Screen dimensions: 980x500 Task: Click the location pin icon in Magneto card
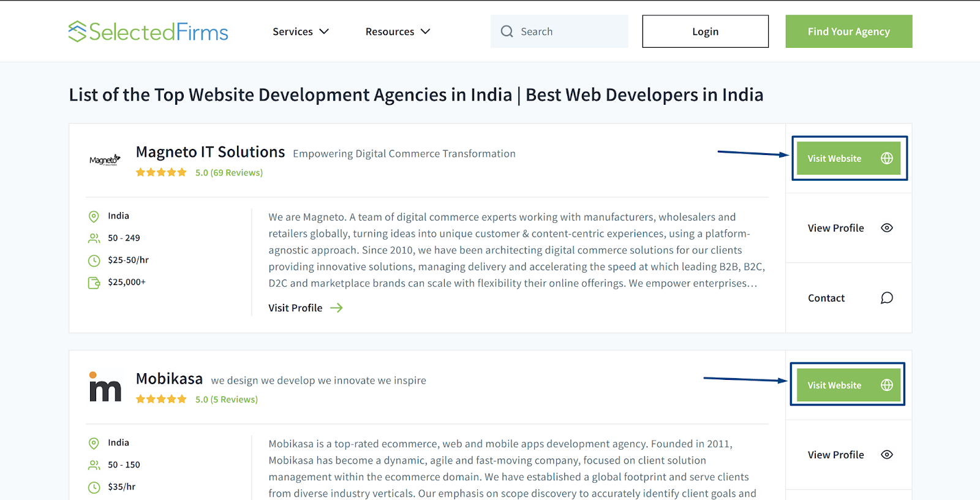(x=94, y=216)
